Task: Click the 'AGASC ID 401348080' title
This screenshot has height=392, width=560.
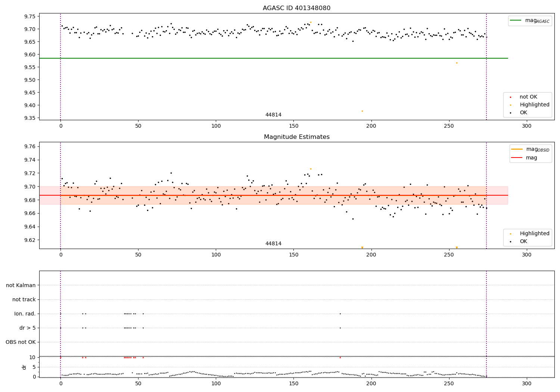Action: pyautogui.click(x=296, y=8)
